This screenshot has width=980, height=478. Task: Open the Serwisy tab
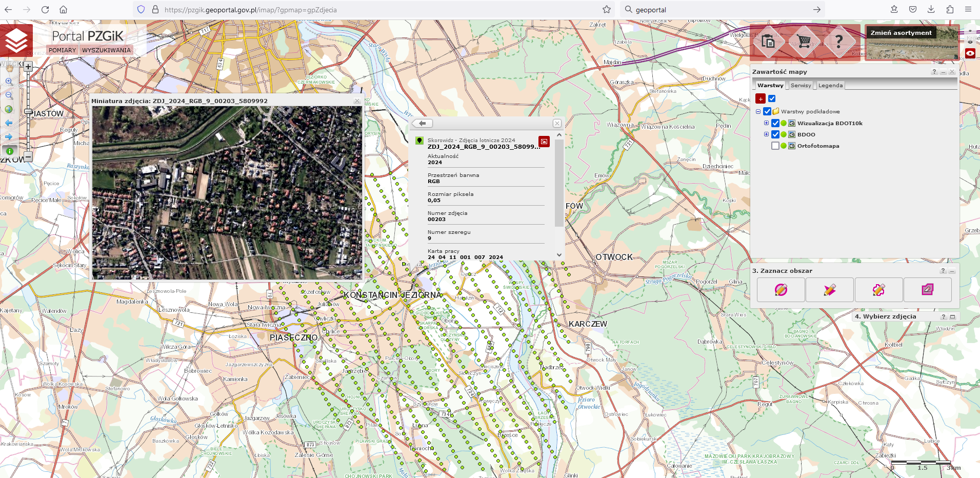pyautogui.click(x=801, y=86)
